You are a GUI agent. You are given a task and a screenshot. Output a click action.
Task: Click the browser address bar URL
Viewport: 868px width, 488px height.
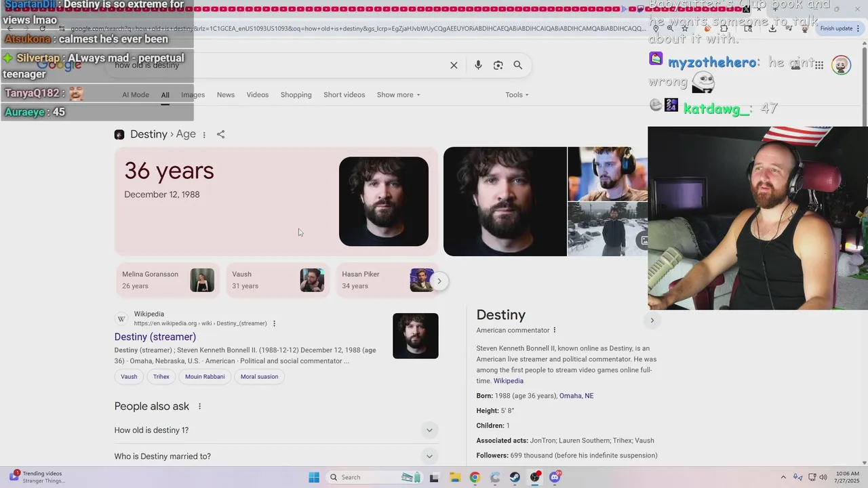tap(358, 28)
